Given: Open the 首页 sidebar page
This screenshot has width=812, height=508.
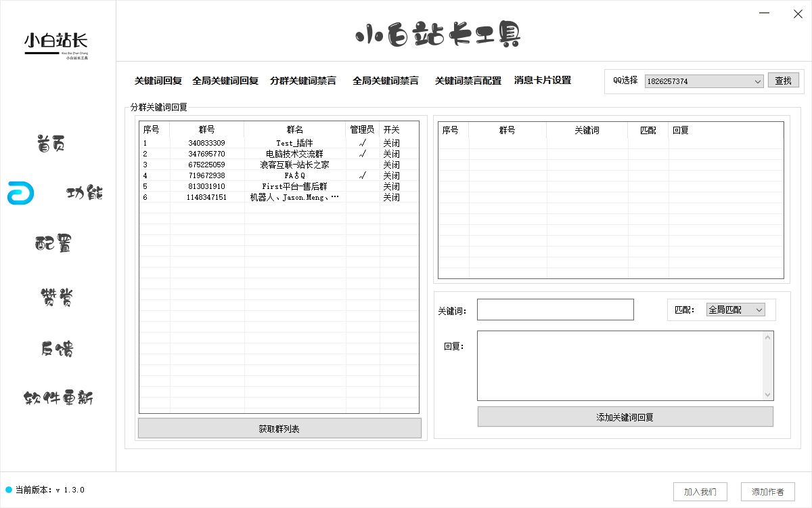Looking at the screenshot, I should [x=49, y=143].
